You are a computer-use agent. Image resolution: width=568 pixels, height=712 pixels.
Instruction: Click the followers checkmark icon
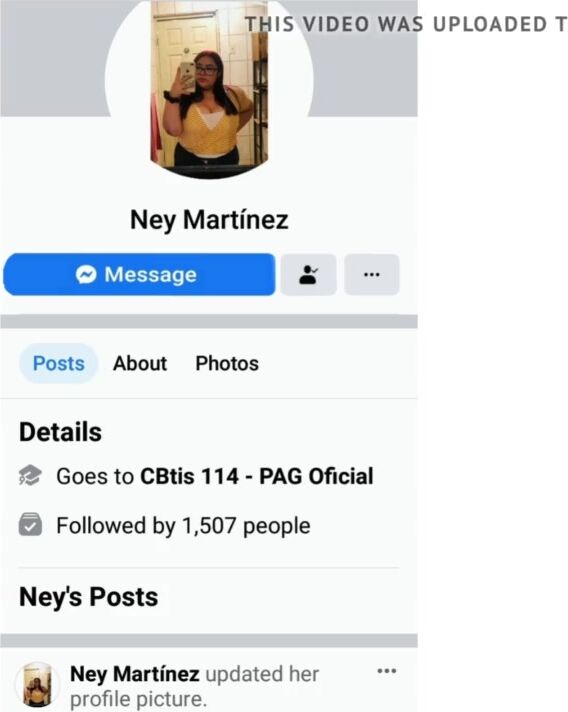tap(30, 524)
